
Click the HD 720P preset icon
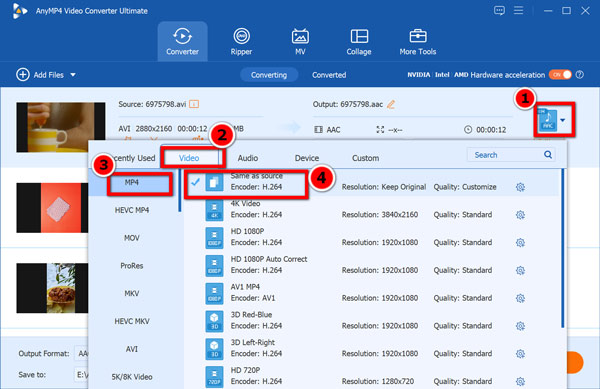pyautogui.click(x=214, y=377)
